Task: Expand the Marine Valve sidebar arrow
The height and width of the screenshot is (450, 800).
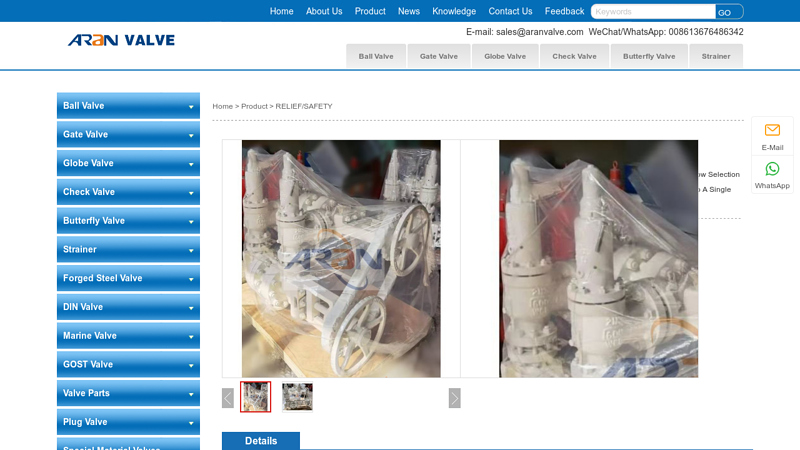Action: click(x=191, y=337)
